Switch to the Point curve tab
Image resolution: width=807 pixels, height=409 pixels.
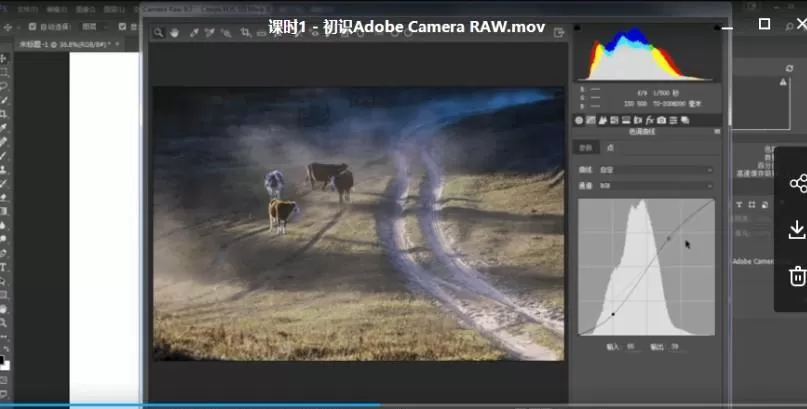click(610, 147)
